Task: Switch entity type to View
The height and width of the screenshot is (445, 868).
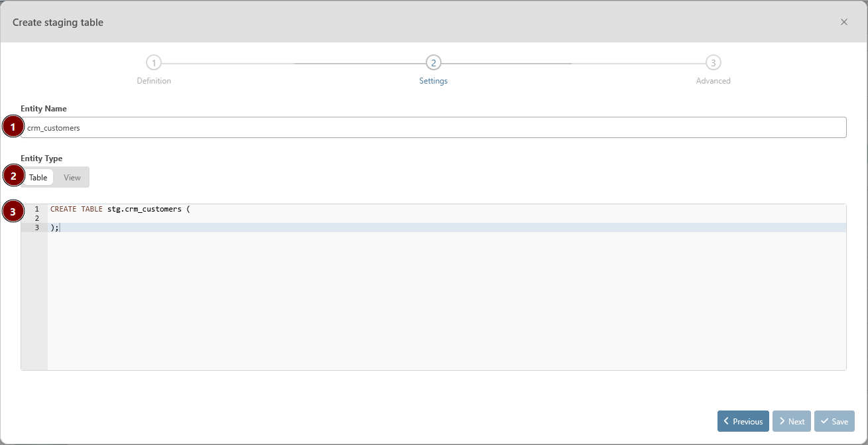Action: [72, 178]
